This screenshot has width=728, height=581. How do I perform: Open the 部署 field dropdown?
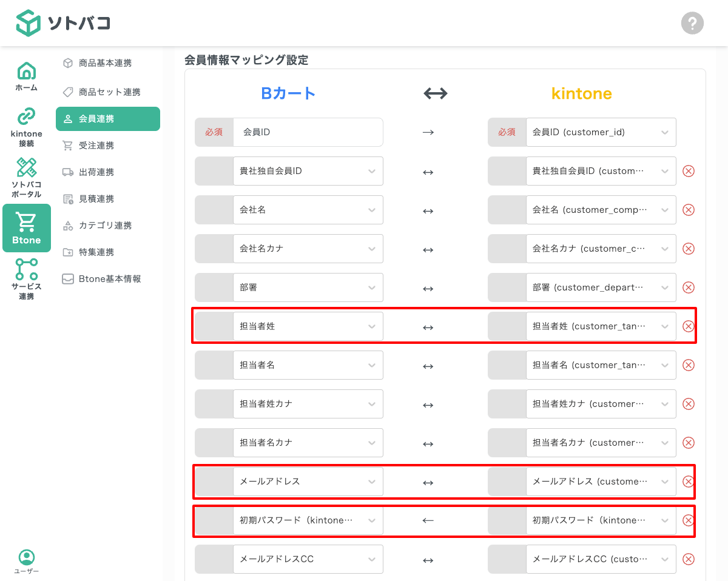308,287
